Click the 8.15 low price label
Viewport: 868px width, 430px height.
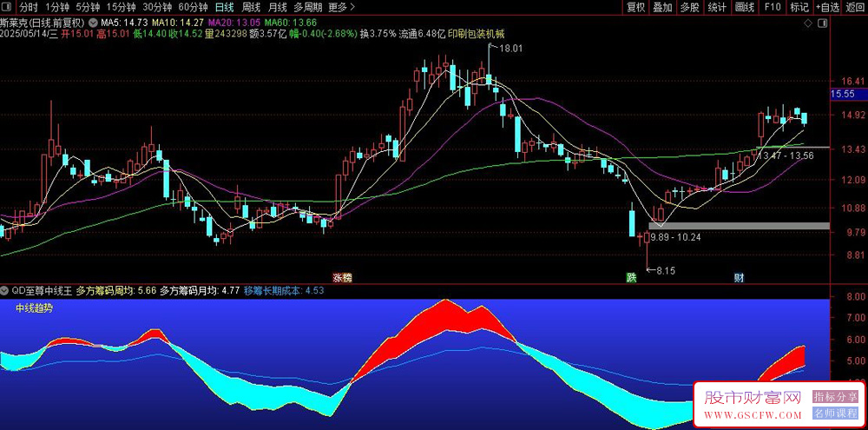(x=666, y=270)
